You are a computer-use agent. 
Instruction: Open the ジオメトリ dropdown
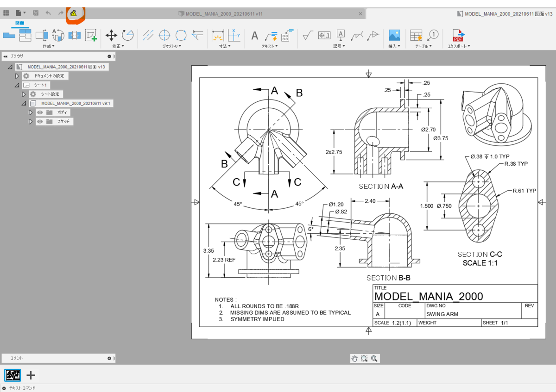171,46
